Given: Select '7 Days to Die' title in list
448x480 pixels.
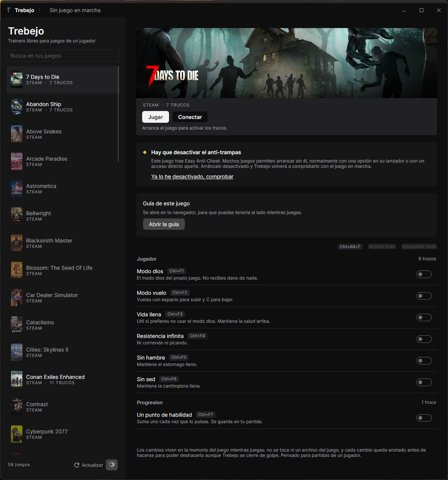Looking at the screenshot, I should pos(43,77).
